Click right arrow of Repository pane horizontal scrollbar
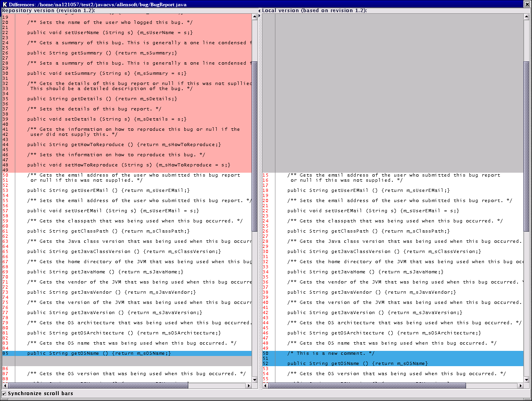532x401 pixels. (248, 386)
